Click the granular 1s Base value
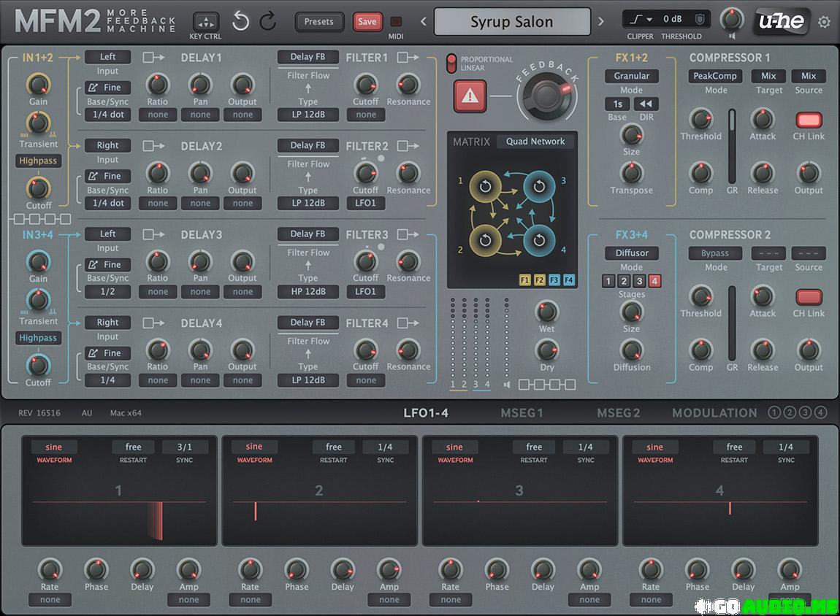 point(618,104)
